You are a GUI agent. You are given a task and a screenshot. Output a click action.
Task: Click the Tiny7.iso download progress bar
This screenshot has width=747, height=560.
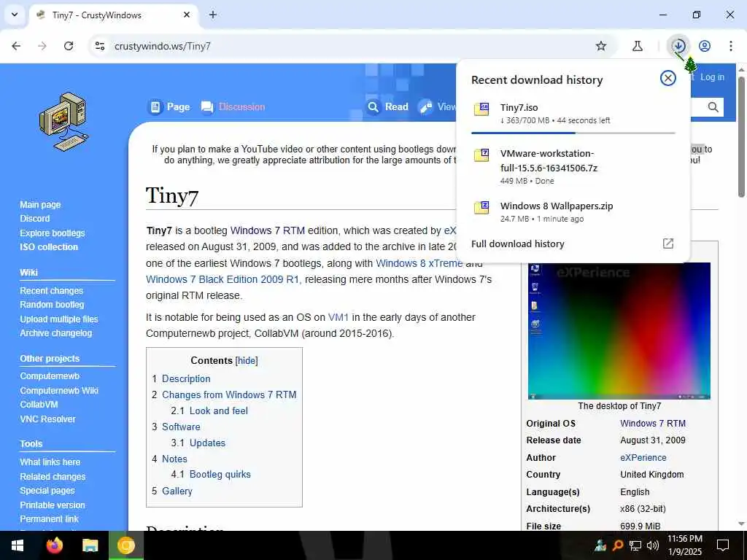point(573,133)
